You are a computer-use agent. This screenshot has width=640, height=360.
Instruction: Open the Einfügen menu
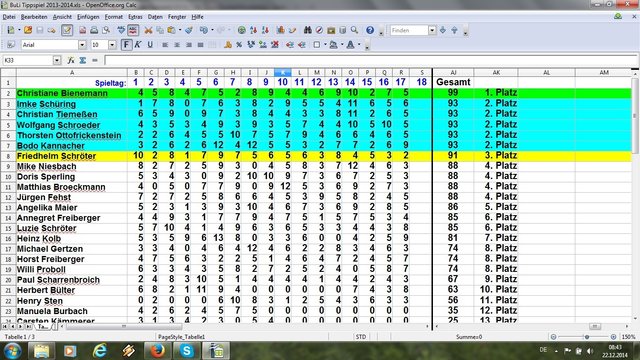coord(88,17)
